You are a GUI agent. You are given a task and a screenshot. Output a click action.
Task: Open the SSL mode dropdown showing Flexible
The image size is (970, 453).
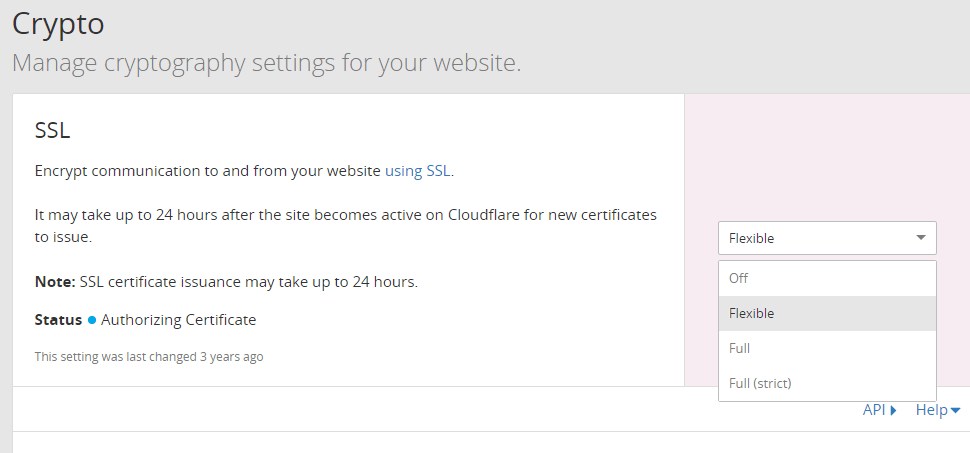coord(826,238)
